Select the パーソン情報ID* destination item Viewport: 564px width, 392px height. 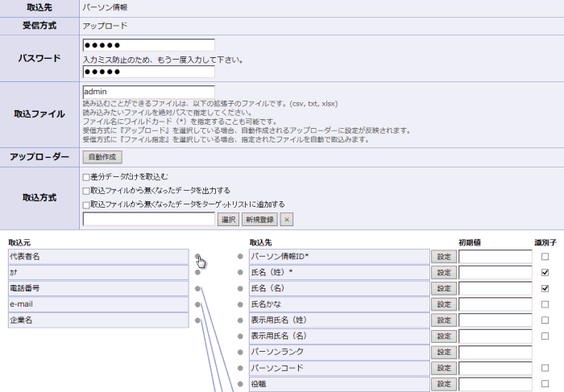tap(339, 257)
